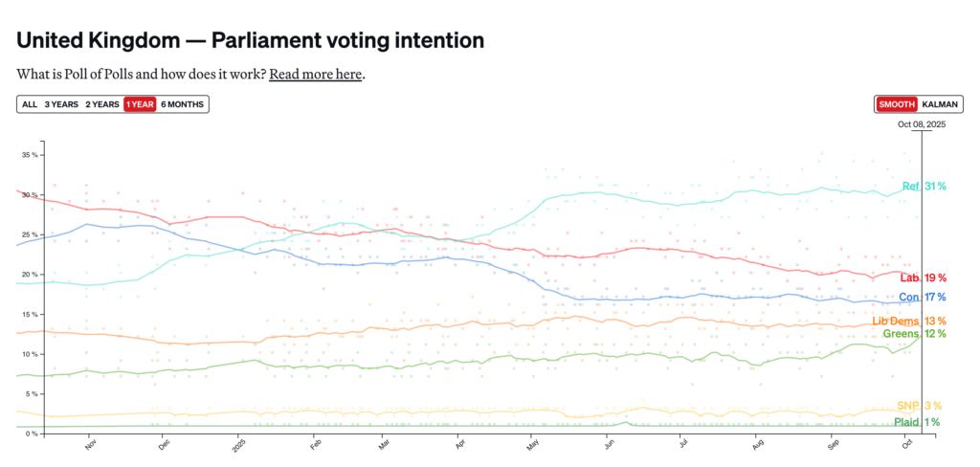Image resolution: width=980 pixels, height=467 pixels.
Task: Click the Greens 12 % legend label
Action: pyautogui.click(x=914, y=334)
